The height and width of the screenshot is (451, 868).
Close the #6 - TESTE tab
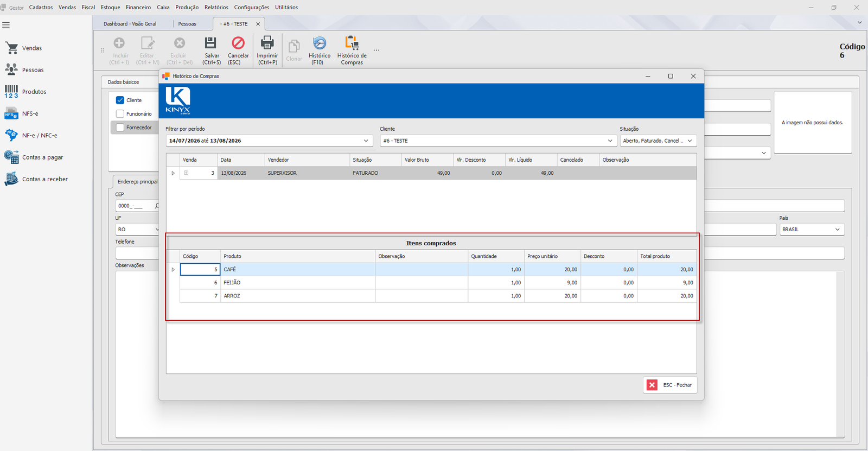pyautogui.click(x=258, y=24)
